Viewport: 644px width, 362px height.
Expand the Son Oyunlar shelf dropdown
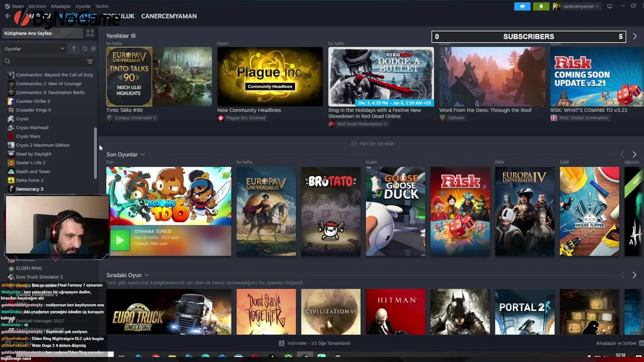tap(142, 154)
